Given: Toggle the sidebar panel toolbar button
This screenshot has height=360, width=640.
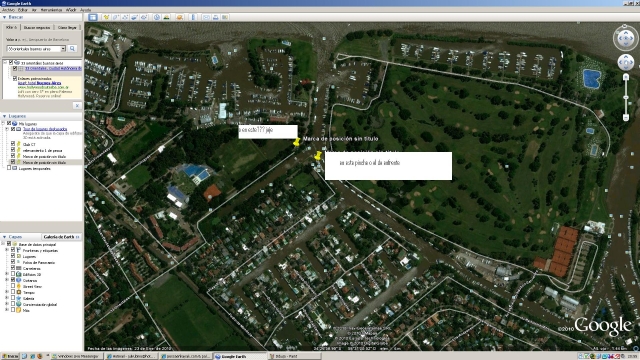Looking at the screenshot, I should click(93, 17).
